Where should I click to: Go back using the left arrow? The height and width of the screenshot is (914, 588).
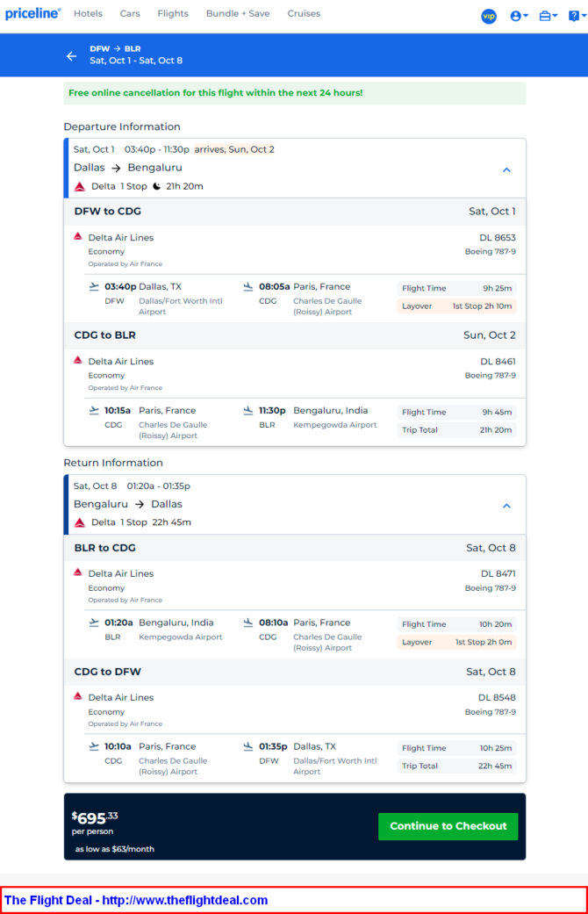[x=71, y=56]
